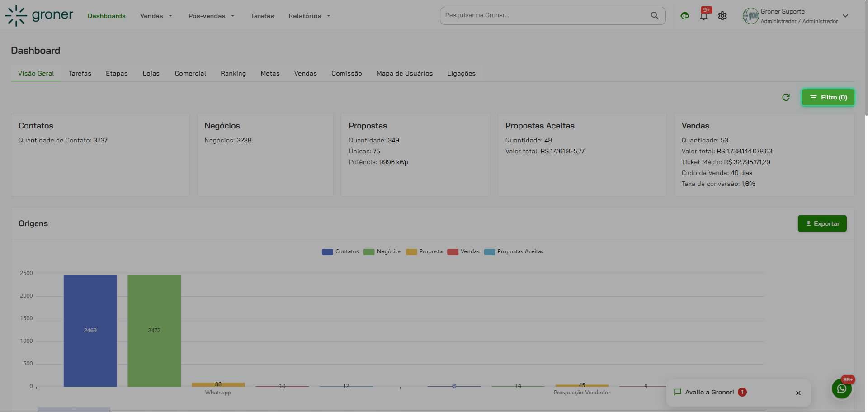This screenshot has width=868, height=412.
Task: Click the Contatos card title
Action: tap(36, 126)
